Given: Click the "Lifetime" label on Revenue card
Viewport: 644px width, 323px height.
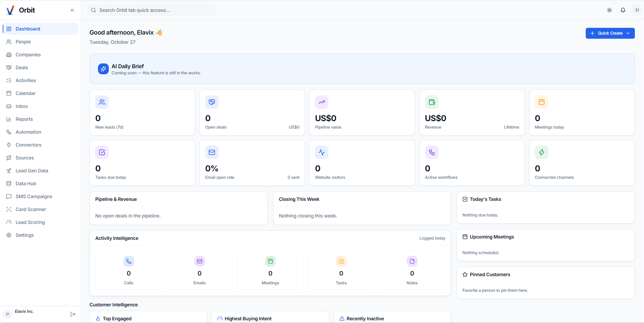Looking at the screenshot, I should coord(511,127).
